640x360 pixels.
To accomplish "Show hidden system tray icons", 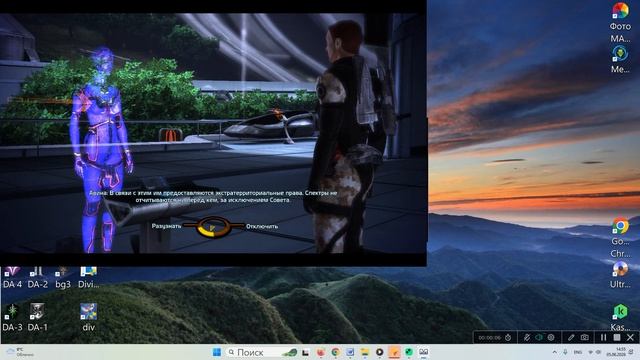I will (554, 352).
